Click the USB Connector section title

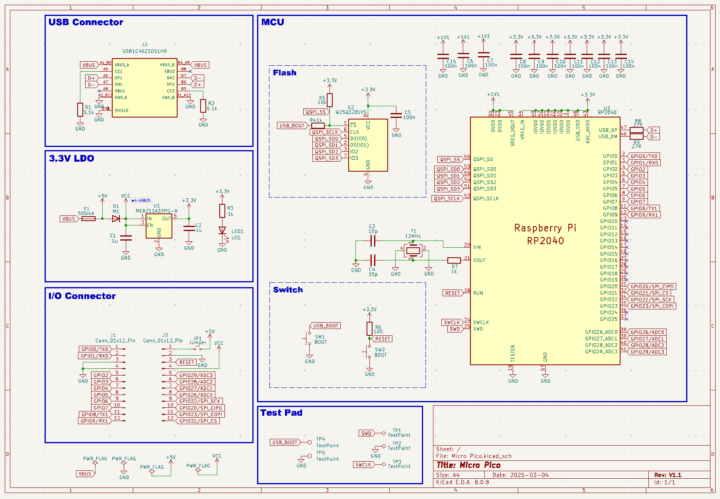[x=87, y=22]
